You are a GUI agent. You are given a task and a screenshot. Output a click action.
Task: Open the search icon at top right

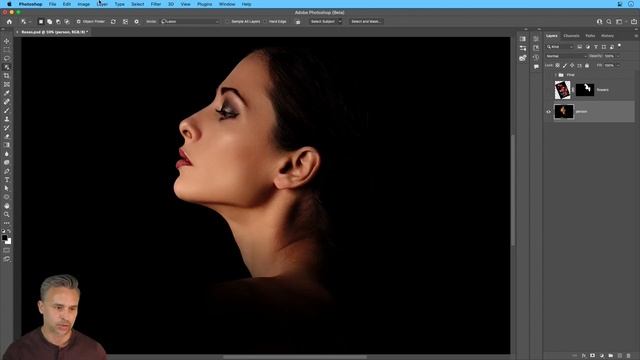tap(609, 22)
